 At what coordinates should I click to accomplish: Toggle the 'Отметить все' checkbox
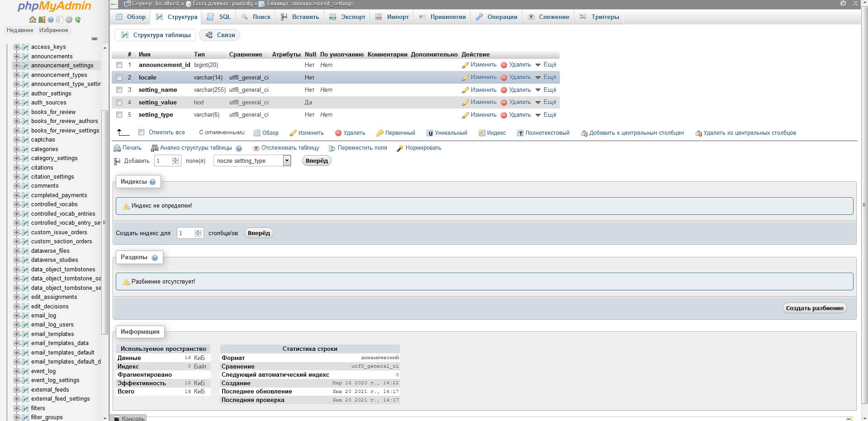pos(142,132)
